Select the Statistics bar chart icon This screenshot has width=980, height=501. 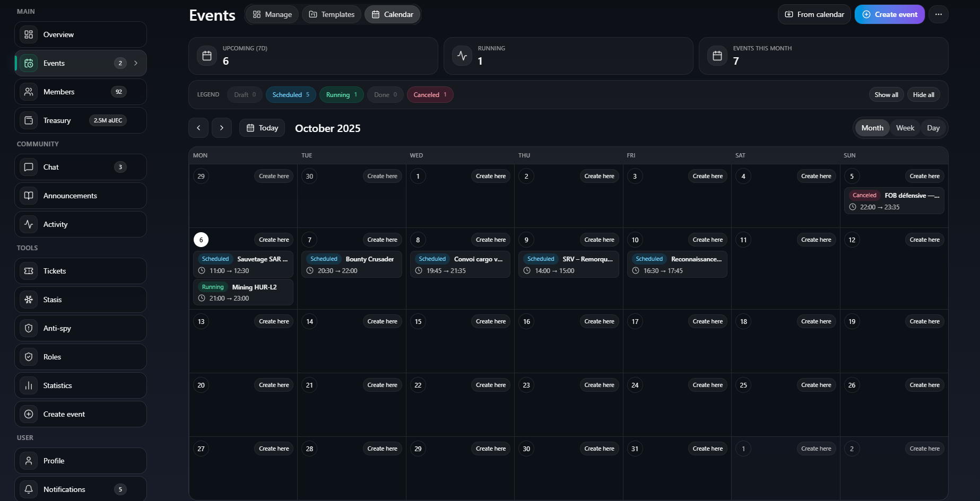pyautogui.click(x=29, y=385)
